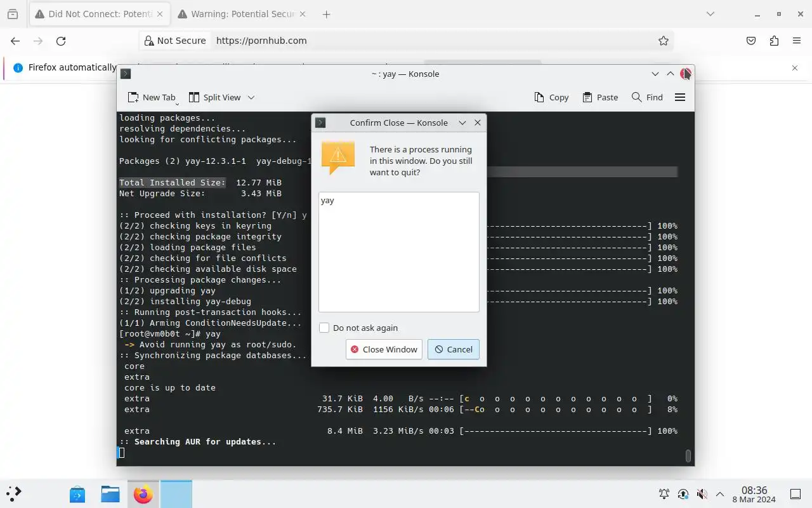Screen dimensions: 812x508
Task: Open Firefox Pocket save icon
Action: coord(751,41)
